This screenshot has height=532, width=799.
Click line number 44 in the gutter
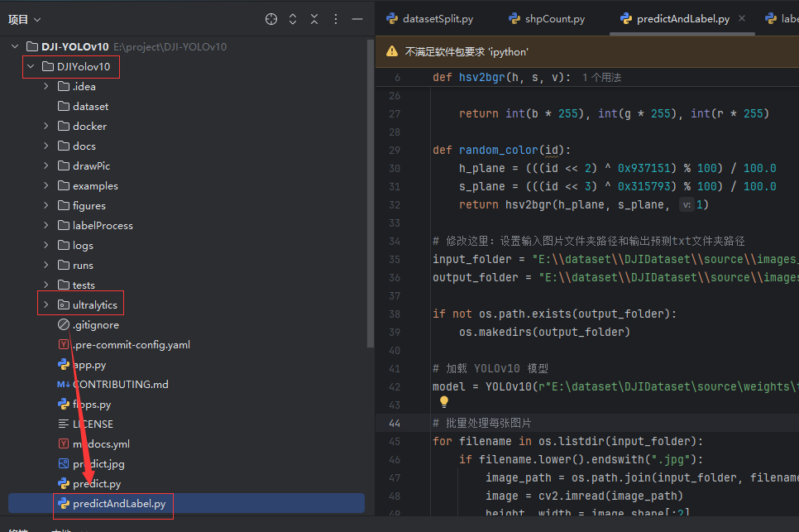(395, 424)
